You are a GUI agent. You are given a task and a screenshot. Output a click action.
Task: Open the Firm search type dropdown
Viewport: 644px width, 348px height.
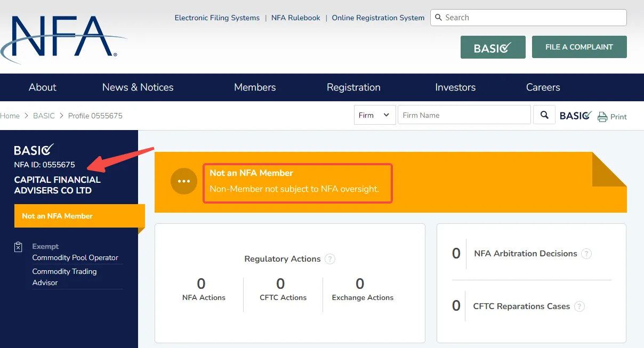375,115
